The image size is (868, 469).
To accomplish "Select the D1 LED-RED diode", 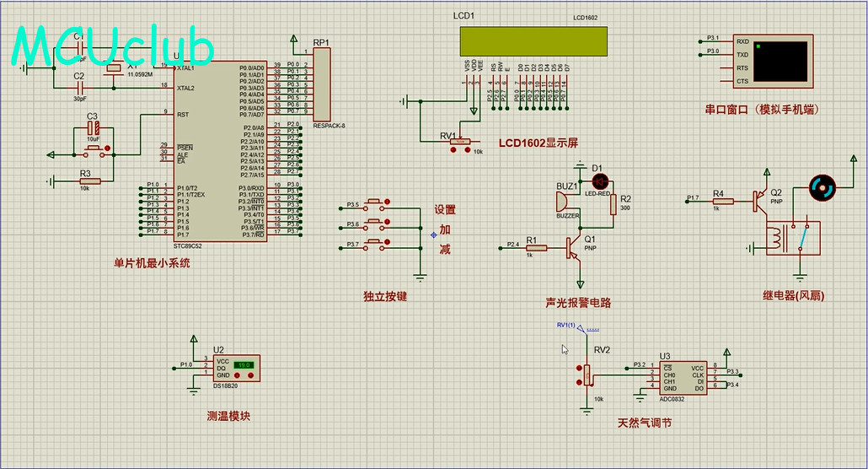I will click(600, 181).
